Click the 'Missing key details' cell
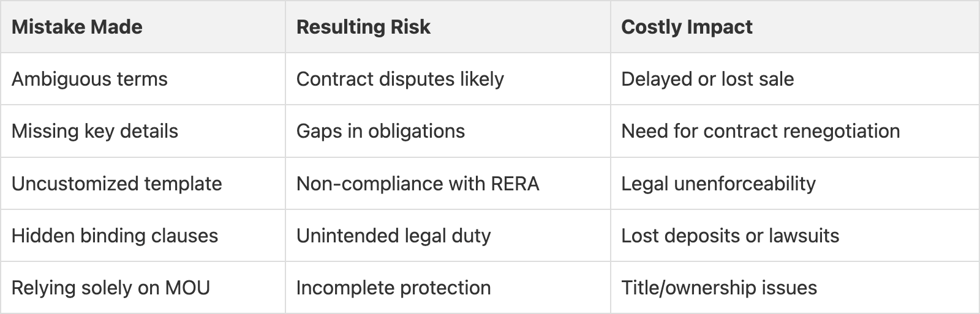 [x=95, y=131]
